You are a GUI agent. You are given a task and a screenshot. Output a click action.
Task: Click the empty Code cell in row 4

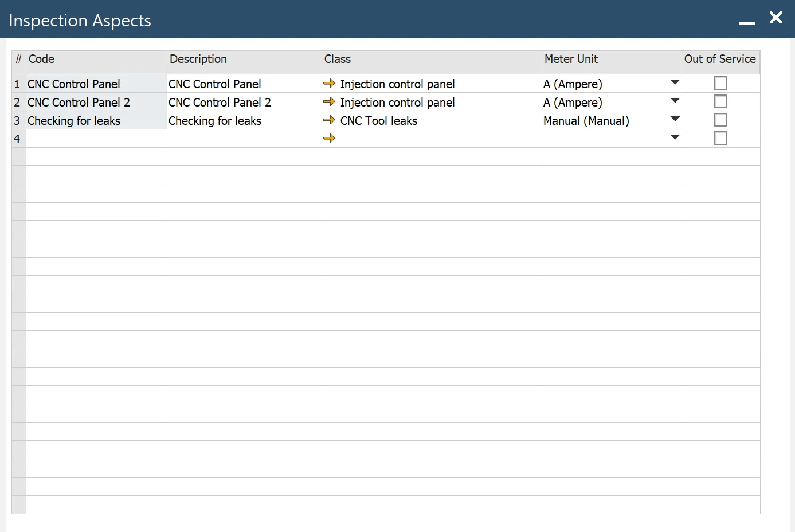click(x=96, y=139)
